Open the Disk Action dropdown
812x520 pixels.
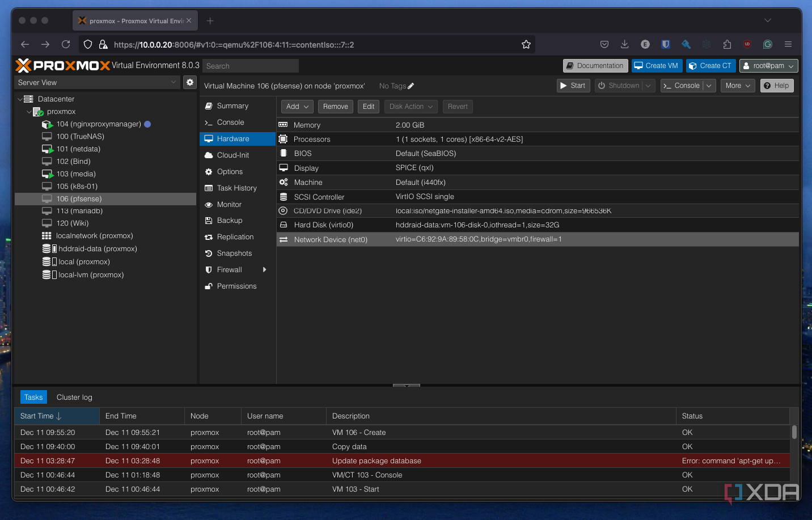[x=411, y=107]
